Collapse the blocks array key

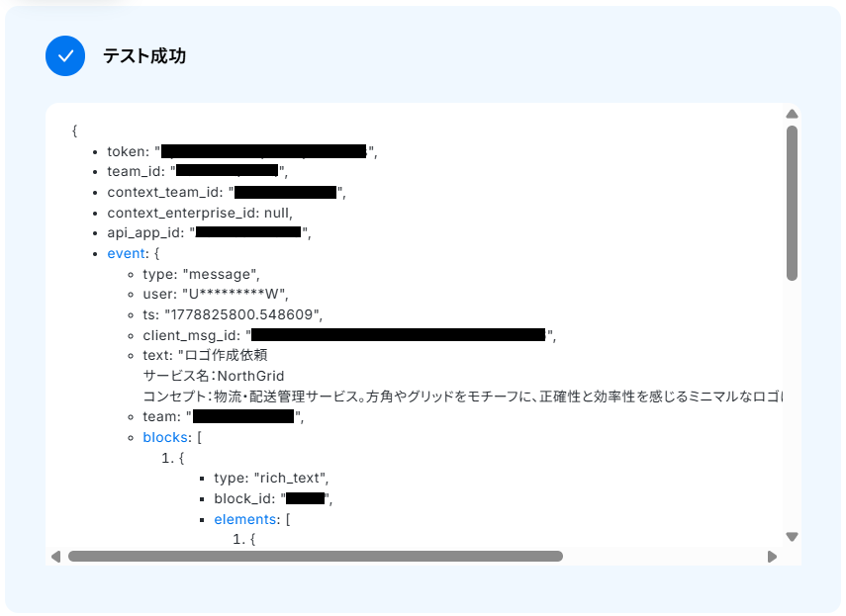click(x=164, y=437)
